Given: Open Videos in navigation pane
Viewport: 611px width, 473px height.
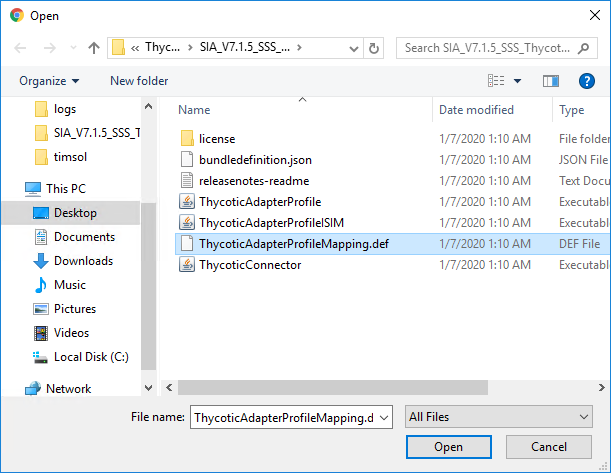Looking at the screenshot, I should pos(61,333).
